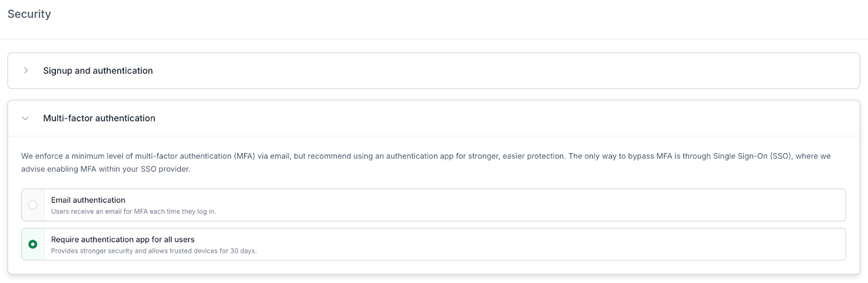This screenshot has height=283, width=868.
Task: Click the Signup and authentication heading text
Action: (98, 71)
